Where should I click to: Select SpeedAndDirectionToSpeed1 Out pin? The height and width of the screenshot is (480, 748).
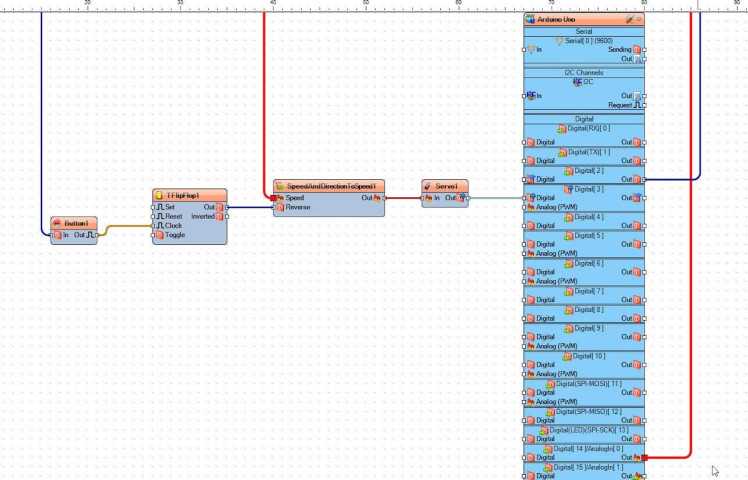tap(384, 198)
